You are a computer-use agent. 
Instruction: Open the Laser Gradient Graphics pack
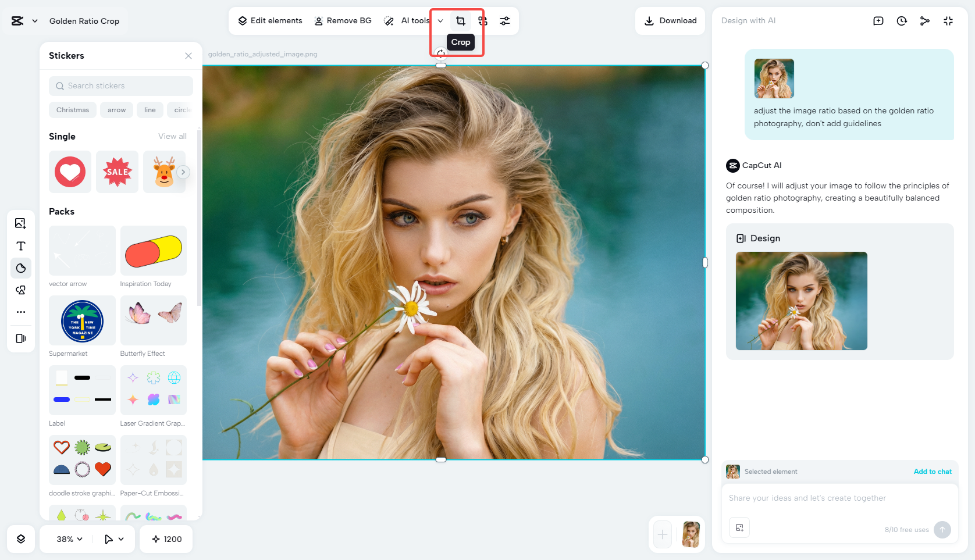click(154, 390)
